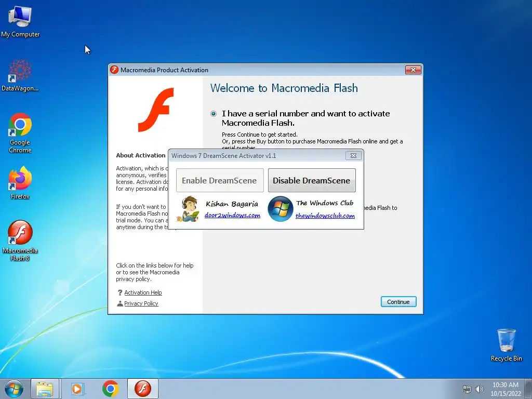Select the 'I have a serial number' radio button
This screenshot has height=399, width=532.
click(x=214, y=114)
